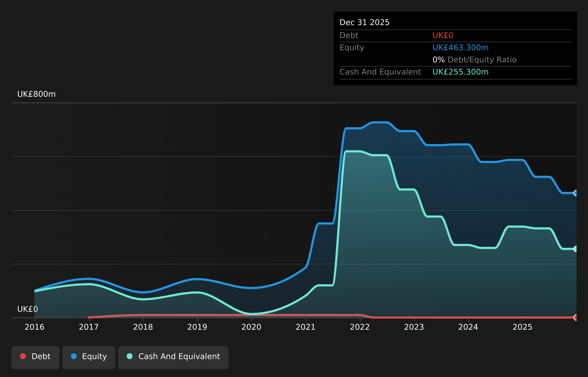The image size is (588, 377).
Task: Click the Dec 31 2025 tooltip date
Action: (365, 23)
